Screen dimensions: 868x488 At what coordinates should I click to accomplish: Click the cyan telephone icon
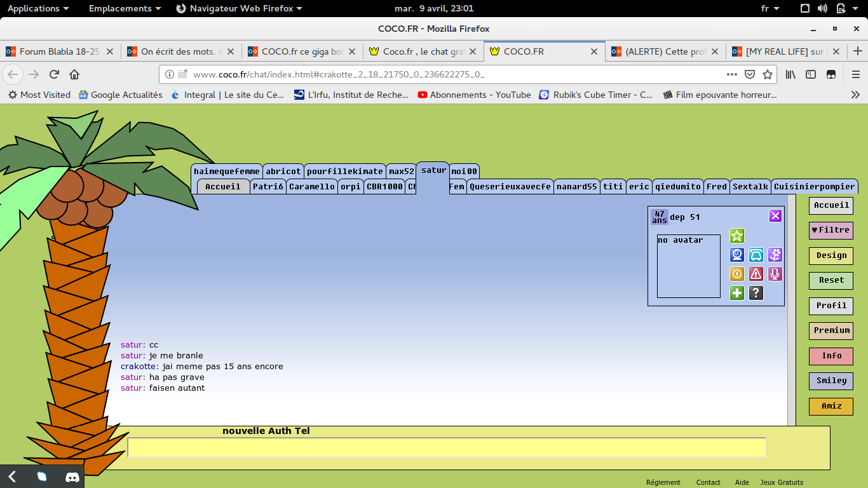(x=756, y=255)
